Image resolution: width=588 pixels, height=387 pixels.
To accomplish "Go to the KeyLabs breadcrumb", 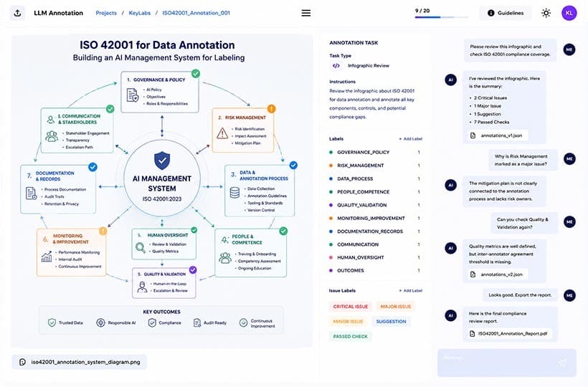I will (140, 13).
